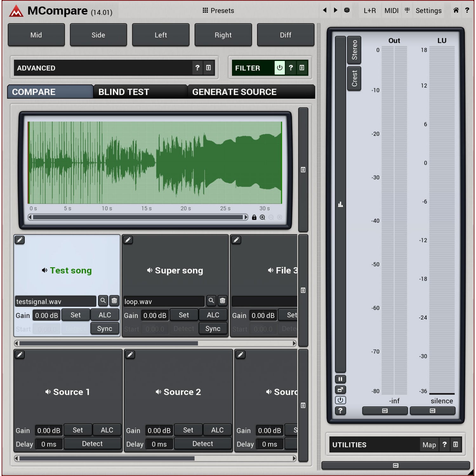Viewport: 476px width, 476px height.
Task: Zoom in on waveform with magnifier plus
Action: 262,217
